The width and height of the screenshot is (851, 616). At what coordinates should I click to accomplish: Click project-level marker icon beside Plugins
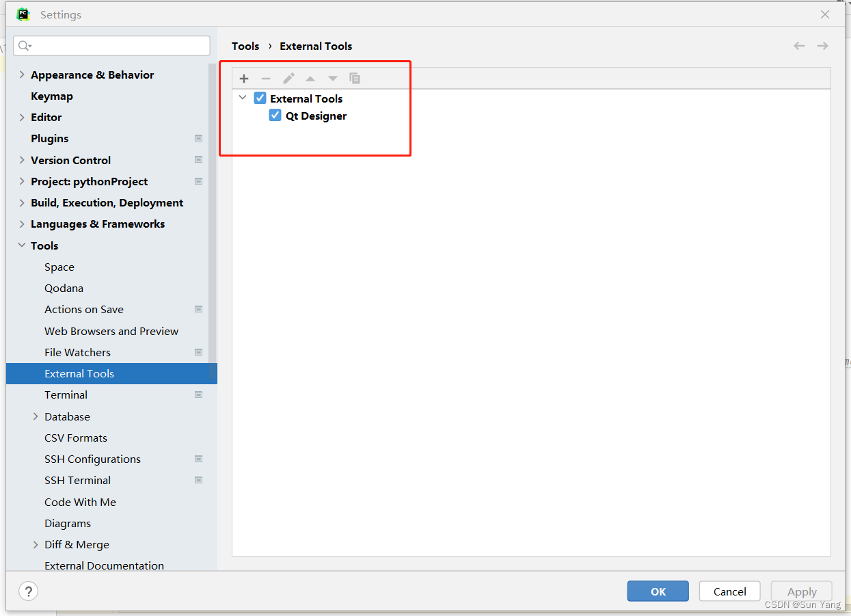tap(198, 139)
